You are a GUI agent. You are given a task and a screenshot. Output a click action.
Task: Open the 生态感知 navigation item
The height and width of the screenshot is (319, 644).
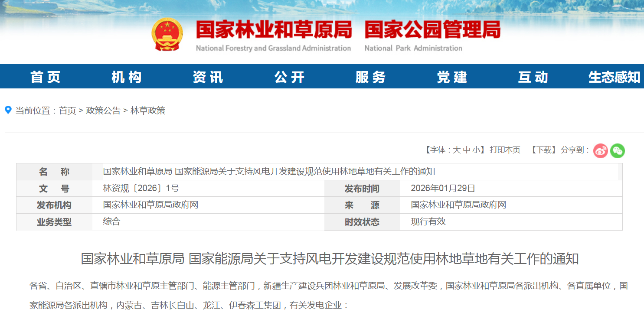click(614, 77)
